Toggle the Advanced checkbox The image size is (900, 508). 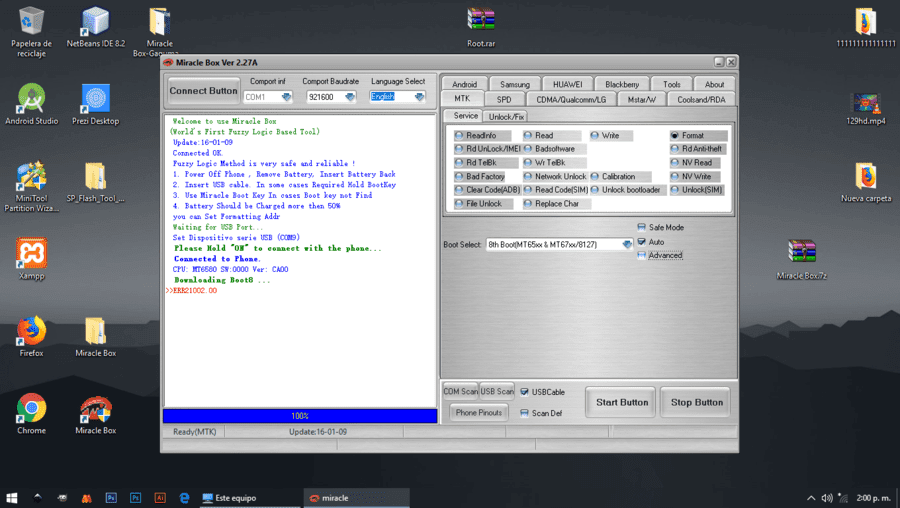[642, 255]
